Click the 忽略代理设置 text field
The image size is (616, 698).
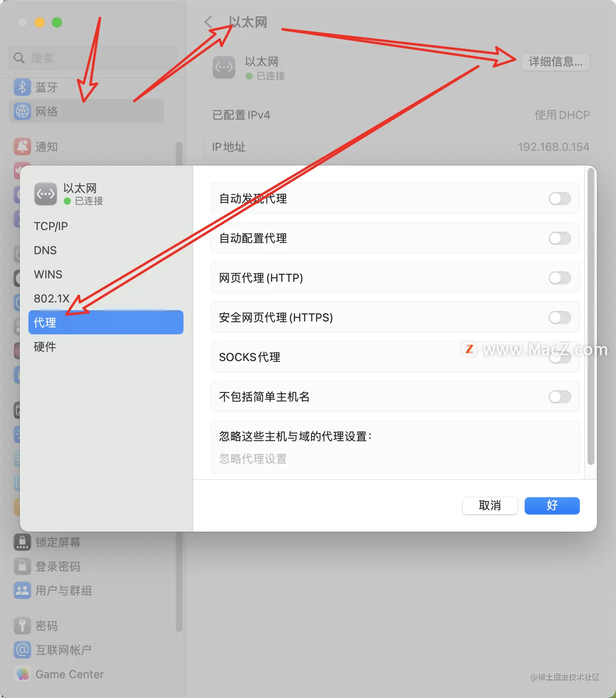coord(395,459)
